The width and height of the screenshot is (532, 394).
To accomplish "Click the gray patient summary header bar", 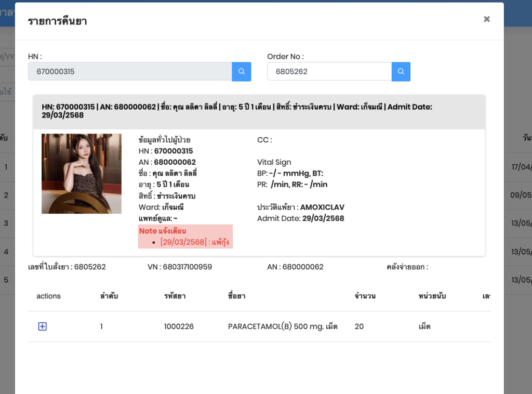I will click(259, 111).
